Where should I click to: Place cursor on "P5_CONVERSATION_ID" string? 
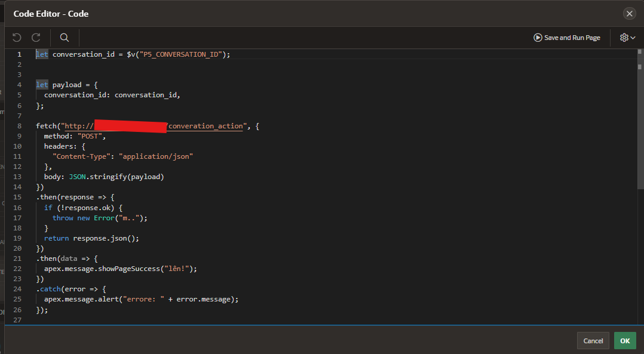click(x=180, y=54)
